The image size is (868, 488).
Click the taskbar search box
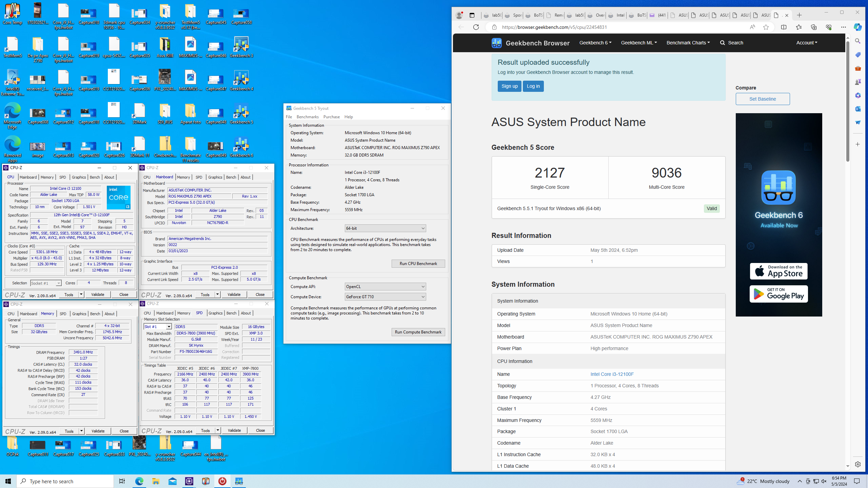point(65,481)
